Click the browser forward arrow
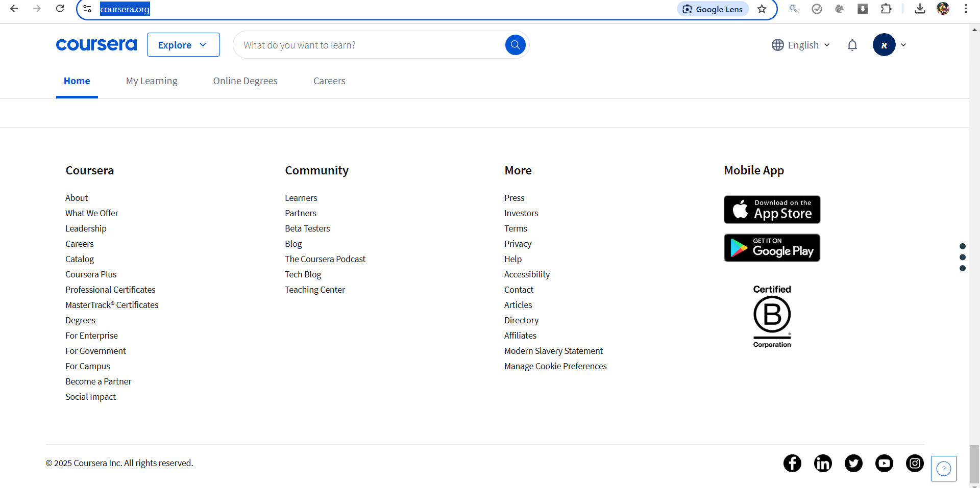Image resolution: width=980 pixels, height=488 pixels. point(37,9)
